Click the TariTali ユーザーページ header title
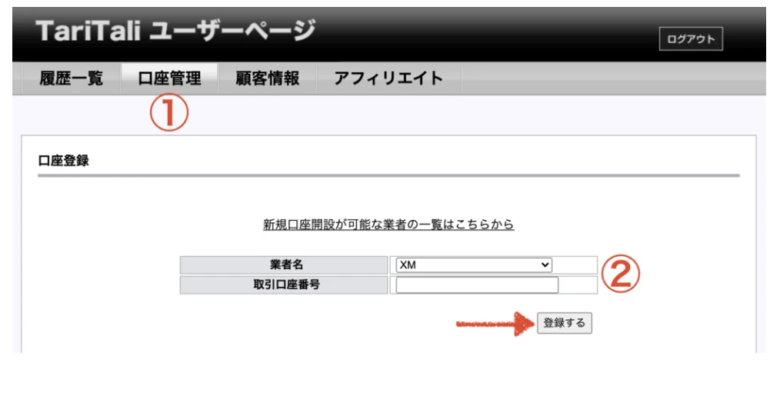The height and width of the screenshot is (406, 780). click(176, 31)
